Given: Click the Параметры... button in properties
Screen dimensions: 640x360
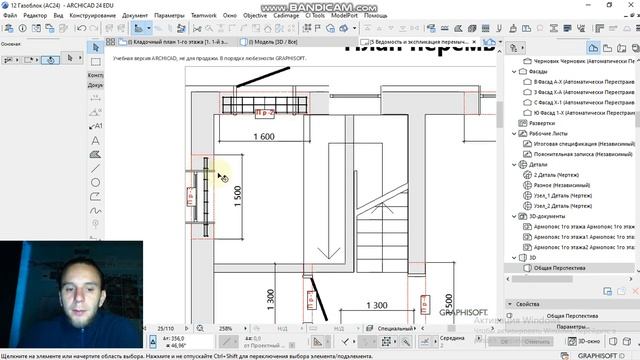Looking at the screenshot, I should tap(572, 327).
